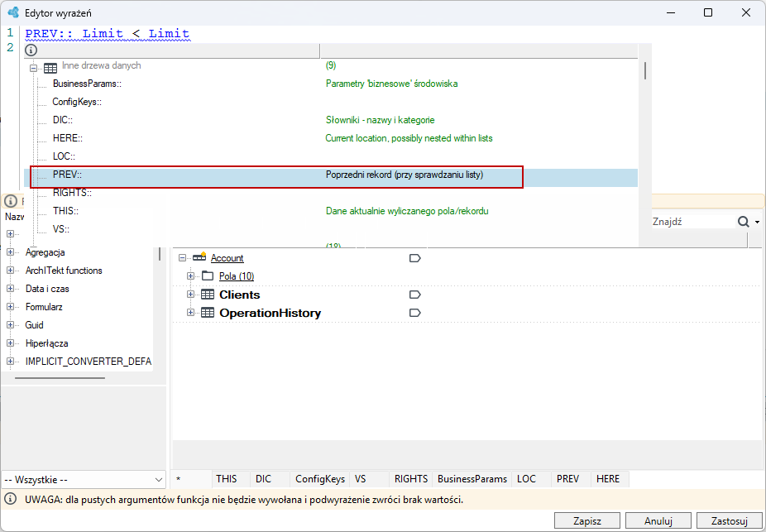Switch to the THIS tab
This screenshot has width=766, height=532.
coord(226,479)
